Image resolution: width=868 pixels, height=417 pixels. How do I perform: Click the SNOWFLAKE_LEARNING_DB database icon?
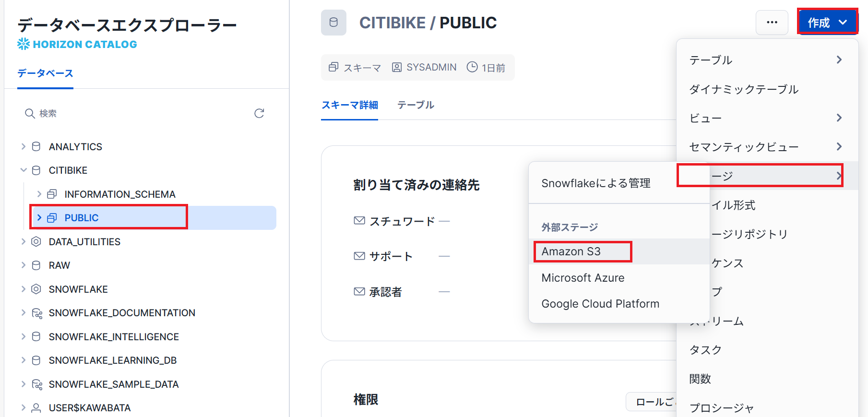click(36, 360)
